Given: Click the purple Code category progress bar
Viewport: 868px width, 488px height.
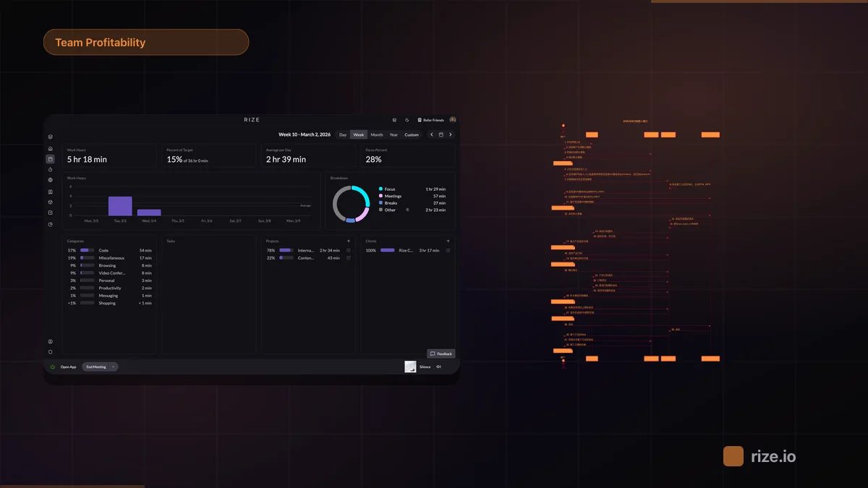Looking at the screenshot, I should pyautogui.click(x=85, y=249).
